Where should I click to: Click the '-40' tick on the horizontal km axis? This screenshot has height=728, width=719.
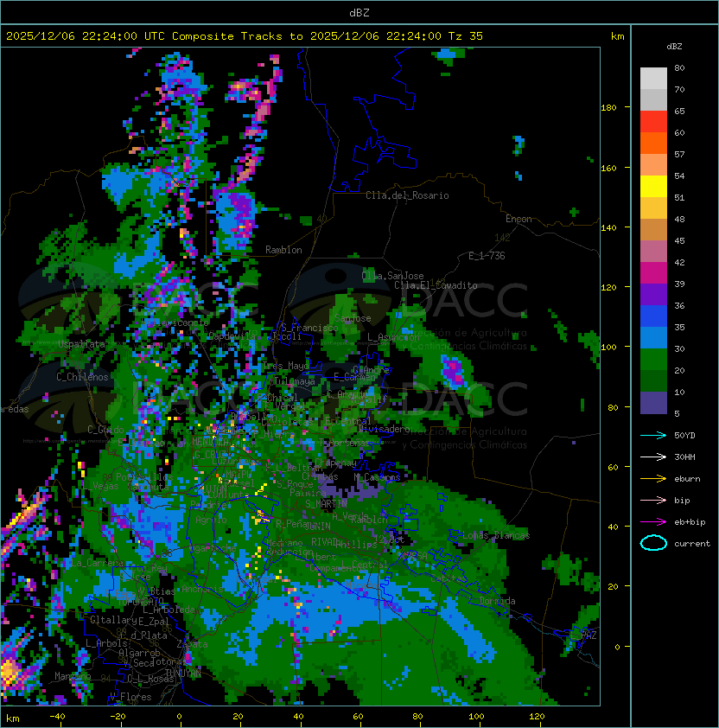pos(57,717)
